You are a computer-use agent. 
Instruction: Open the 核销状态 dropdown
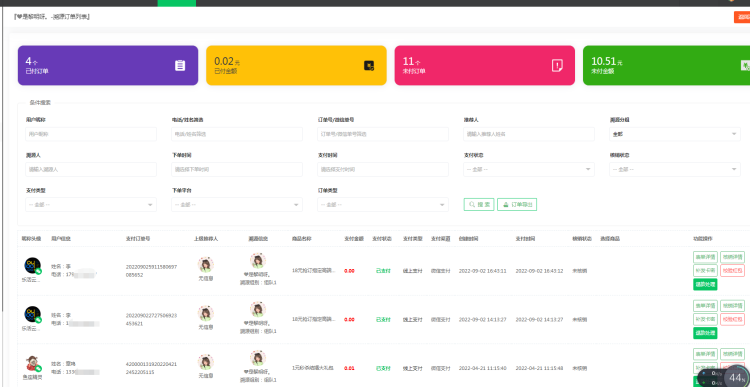675,169
